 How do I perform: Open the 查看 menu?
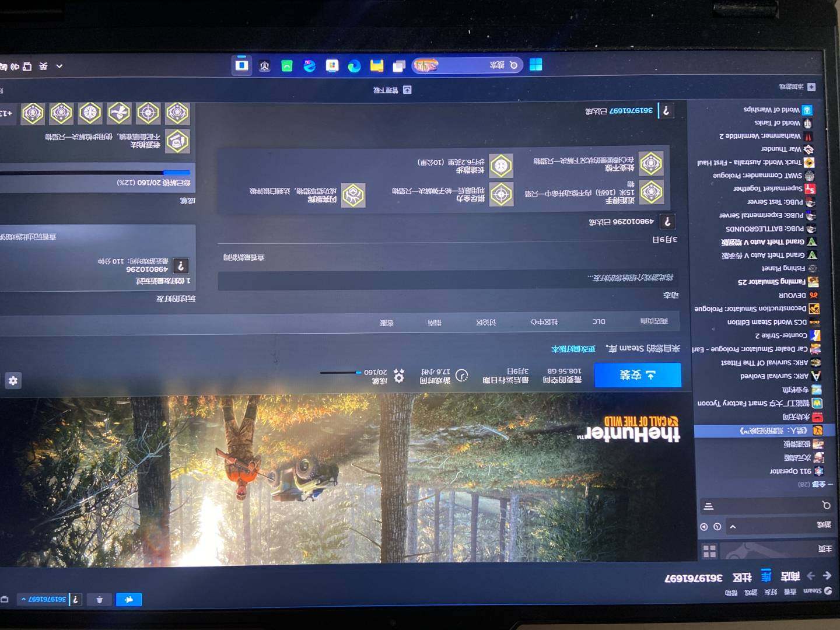click(x=789, y=592)
